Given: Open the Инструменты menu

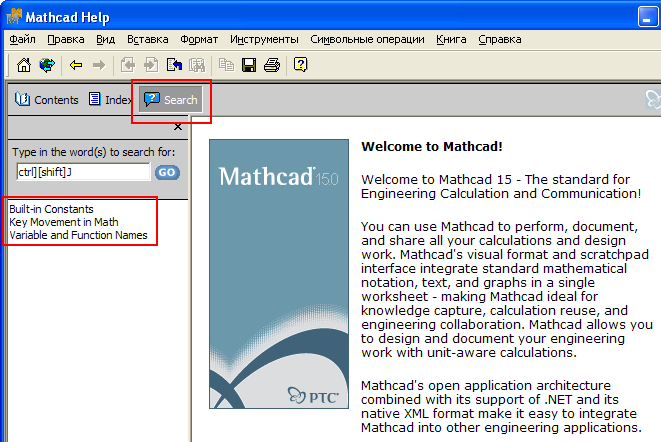Looking at the screenshot, I should [x=264, y=39].
